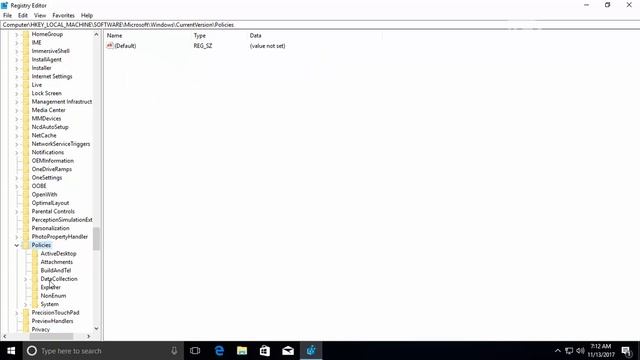640x360 pixels.
Task: Open Task View from the taskbar
Action: pyautogui.click(x=195, y=351)
